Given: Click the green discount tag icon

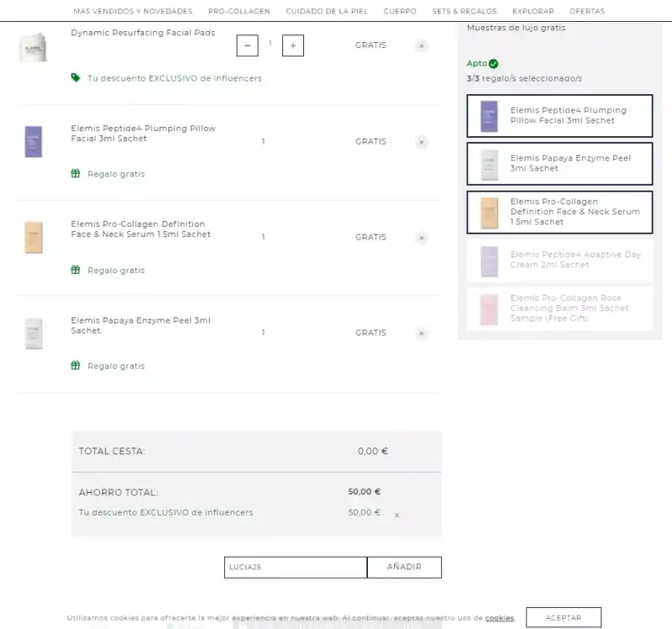Looking at the screenshot, I should coord(76,77).
